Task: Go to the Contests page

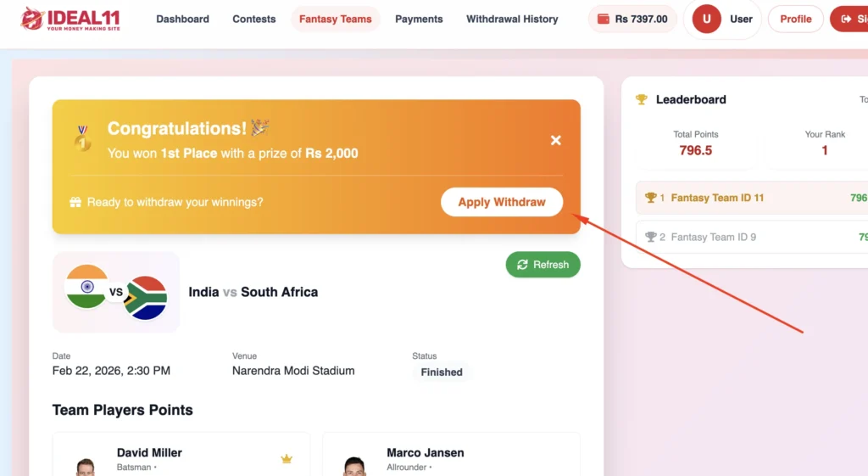Action: [254, 19]
